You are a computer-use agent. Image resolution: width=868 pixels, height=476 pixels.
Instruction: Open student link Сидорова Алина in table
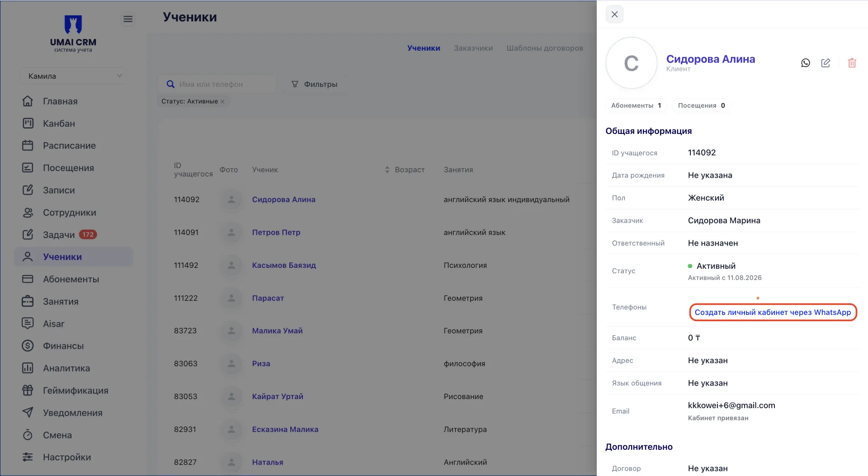[283, 200]
